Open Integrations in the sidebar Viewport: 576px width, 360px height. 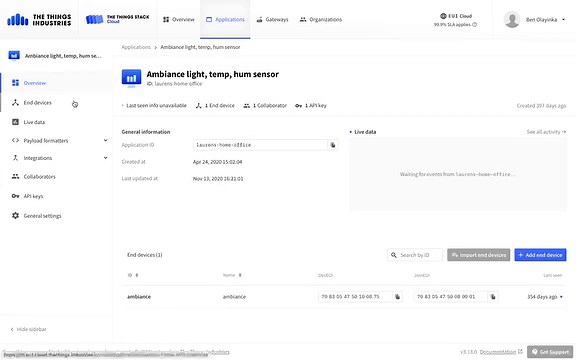pos(38,158)
